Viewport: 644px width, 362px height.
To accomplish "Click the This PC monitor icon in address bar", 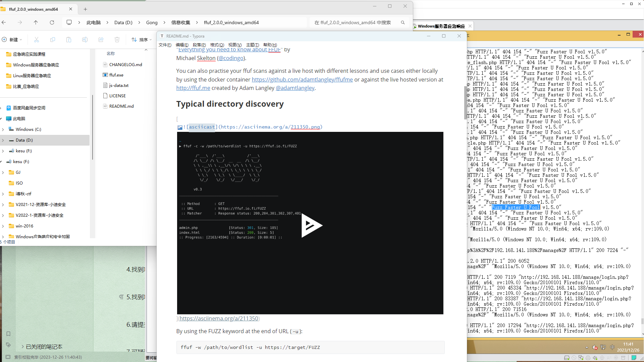I will coord(69,22).
